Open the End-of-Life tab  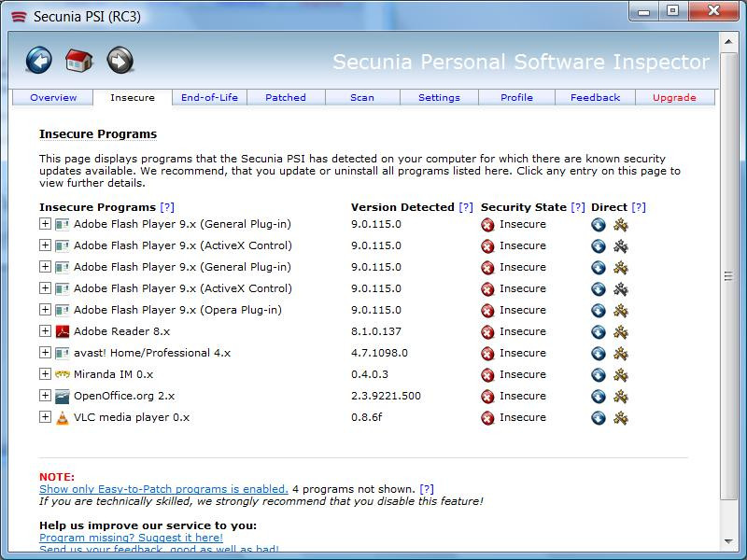pyautogui.click(x=209, y=97)
